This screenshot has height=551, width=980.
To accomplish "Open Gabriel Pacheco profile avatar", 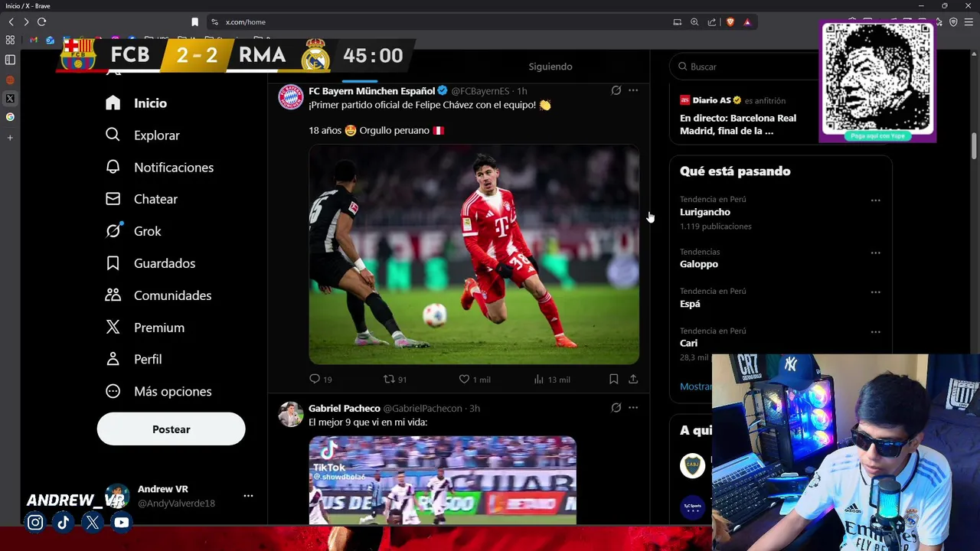I will tap(291, 414).
